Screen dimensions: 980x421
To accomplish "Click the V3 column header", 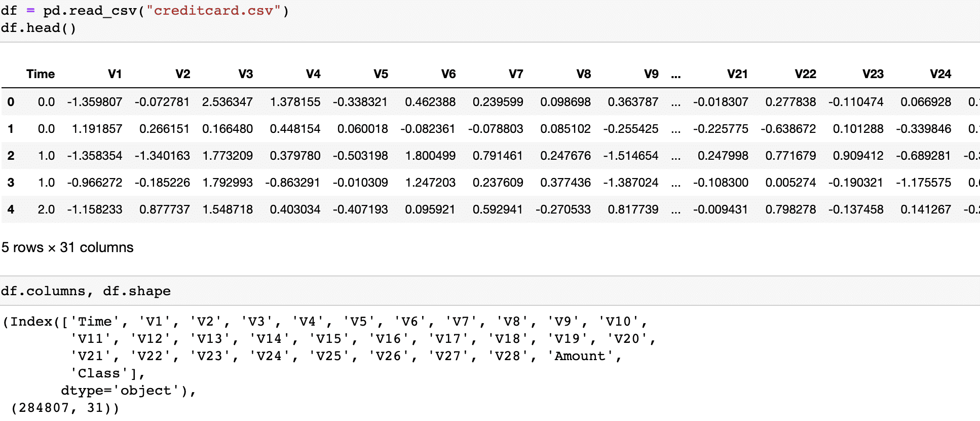I will [x=246, y=74].
